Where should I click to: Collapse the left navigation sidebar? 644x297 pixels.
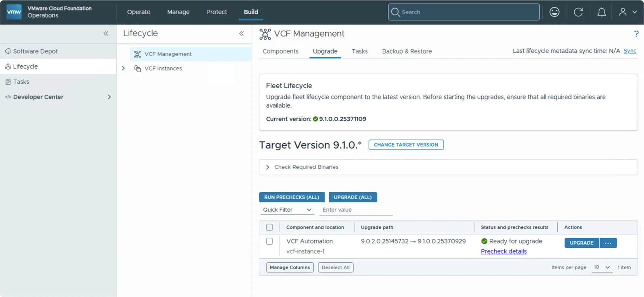coord(106,33)
